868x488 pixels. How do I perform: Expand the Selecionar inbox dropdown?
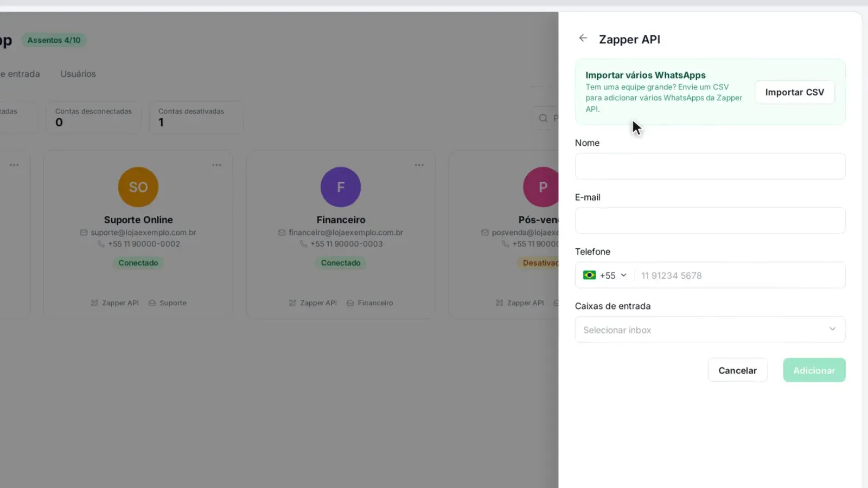coord(710,330)
